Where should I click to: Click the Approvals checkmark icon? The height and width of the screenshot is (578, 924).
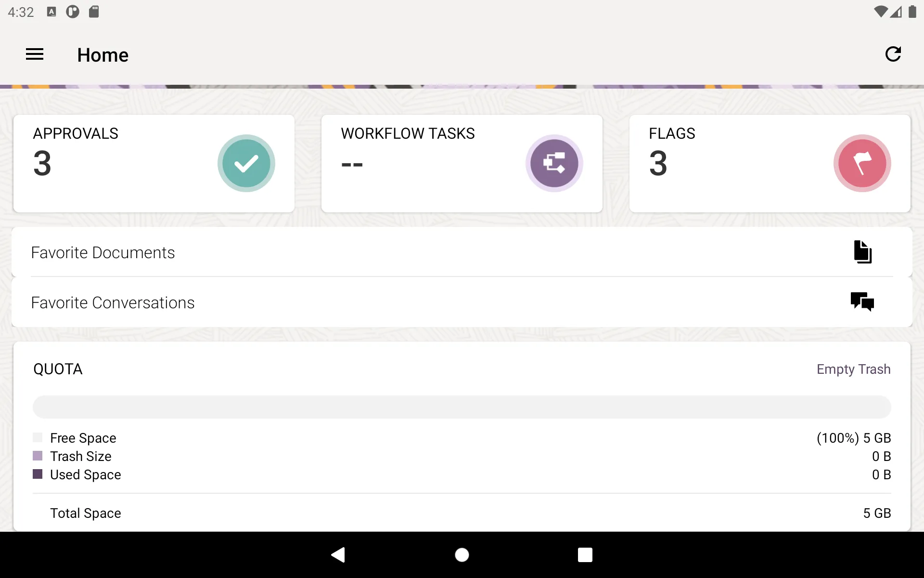246,163
